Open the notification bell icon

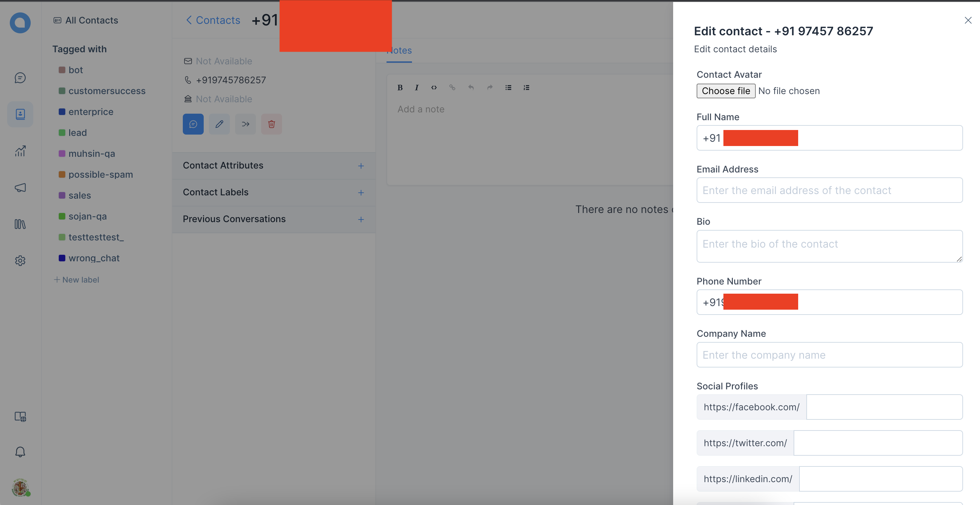(20, 451)
